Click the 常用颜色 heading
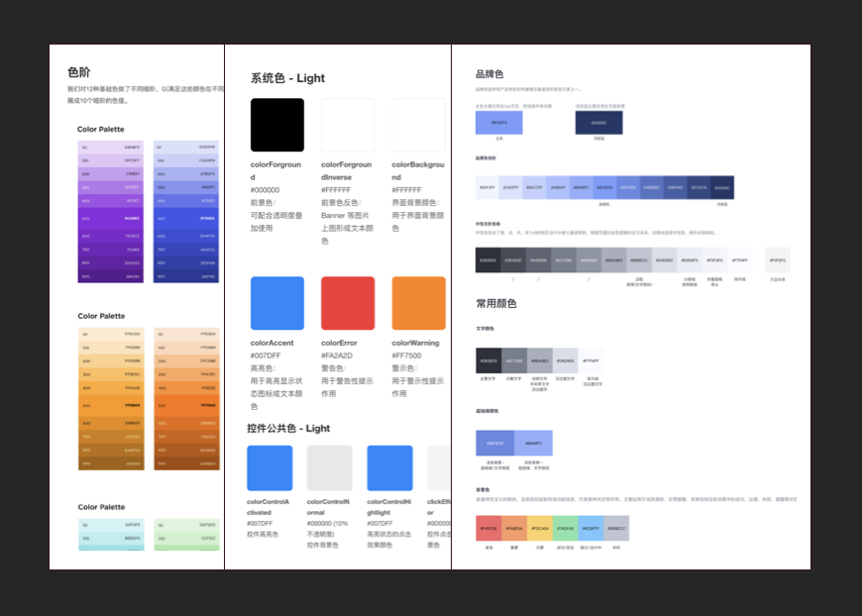 pyautogui.click(x=495, y=303)
